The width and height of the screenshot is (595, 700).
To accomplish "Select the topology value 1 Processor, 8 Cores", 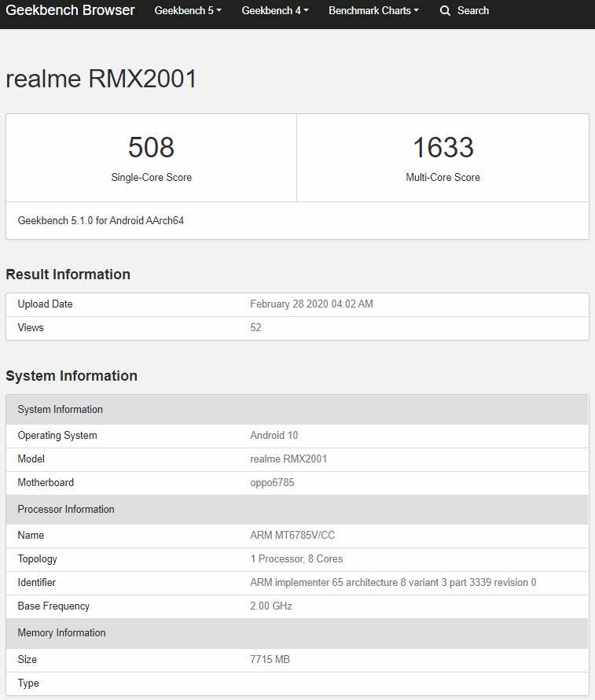I will [296, 559].
